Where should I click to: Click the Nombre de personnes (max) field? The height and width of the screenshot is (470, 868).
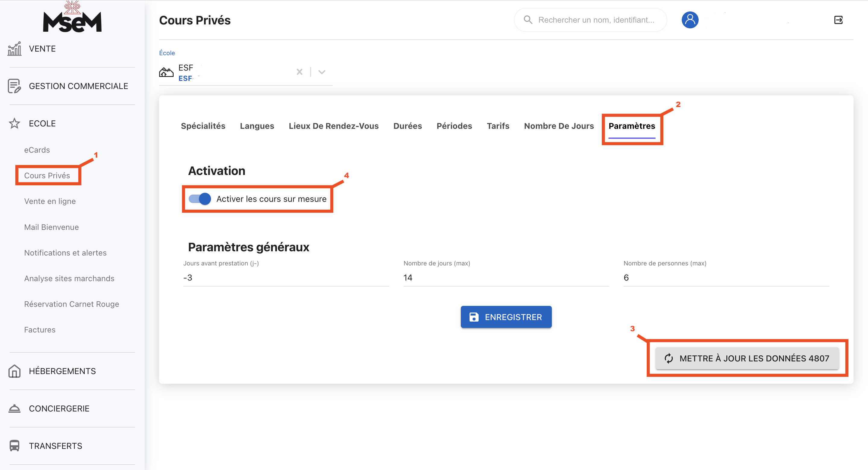coord(726,277)
